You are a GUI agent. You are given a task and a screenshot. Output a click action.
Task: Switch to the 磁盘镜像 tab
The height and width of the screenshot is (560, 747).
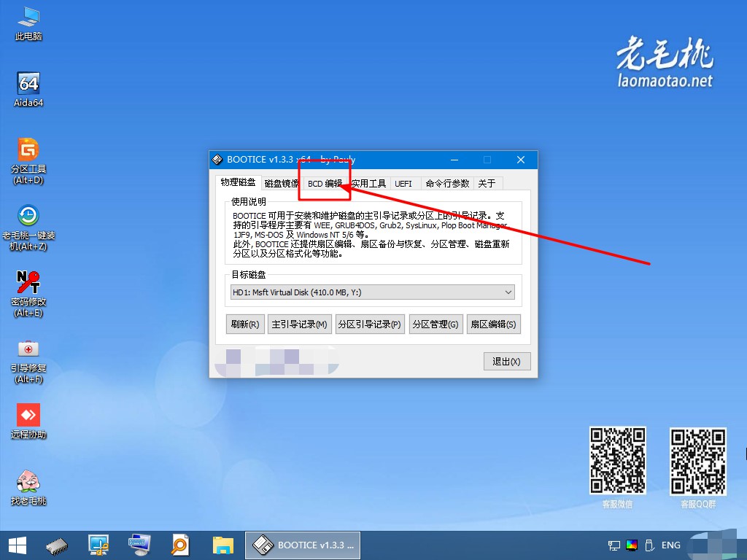[280, 184]
